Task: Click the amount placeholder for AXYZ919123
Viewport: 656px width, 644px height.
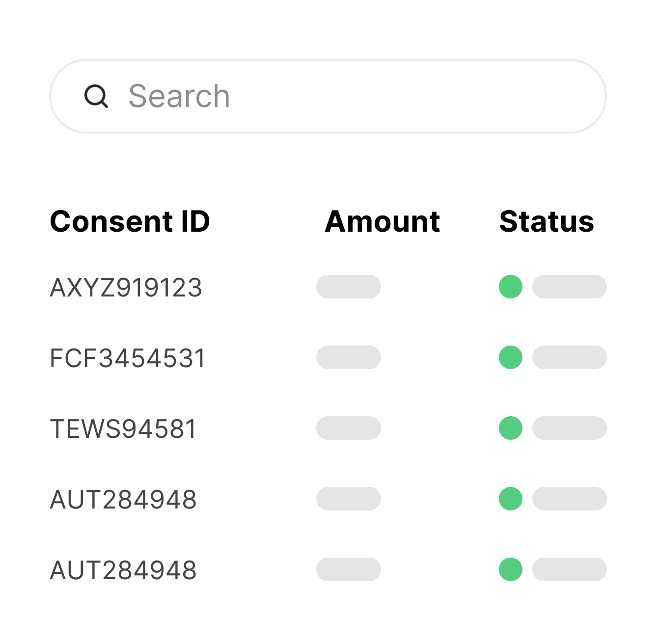Action: [349, 287]
